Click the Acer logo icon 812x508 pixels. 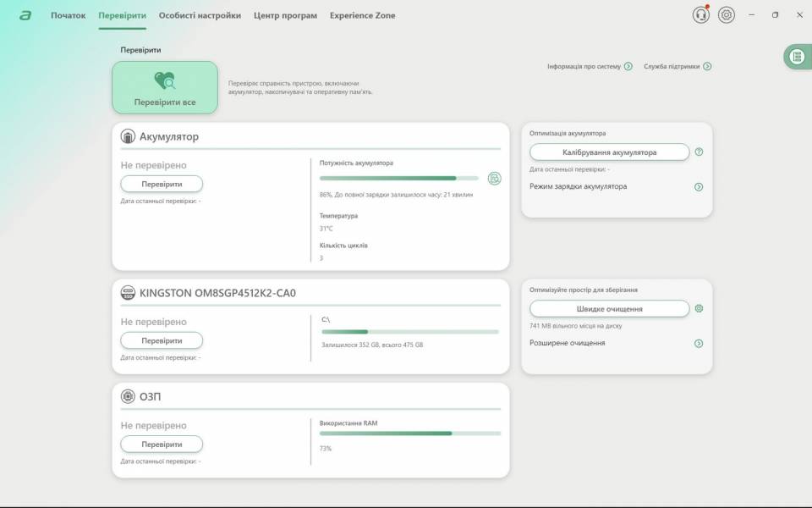[25, 15]
